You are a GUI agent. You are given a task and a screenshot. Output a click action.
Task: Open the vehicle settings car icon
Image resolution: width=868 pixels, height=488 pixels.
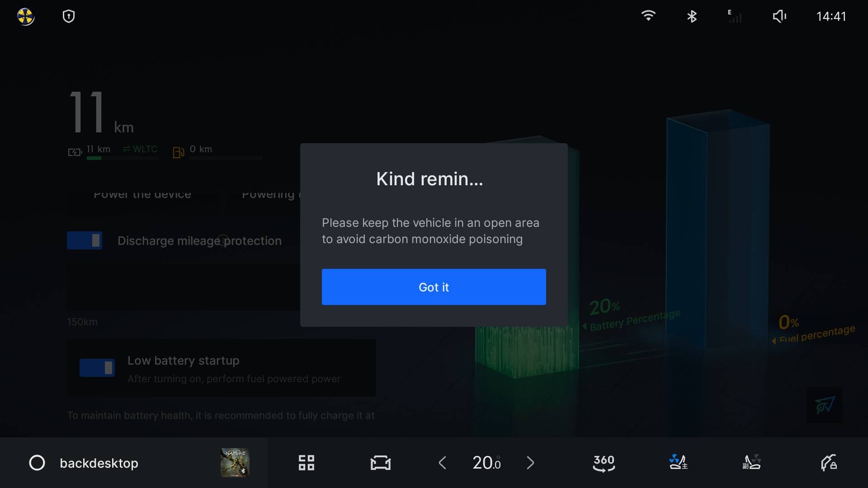[x=380, y=463]
